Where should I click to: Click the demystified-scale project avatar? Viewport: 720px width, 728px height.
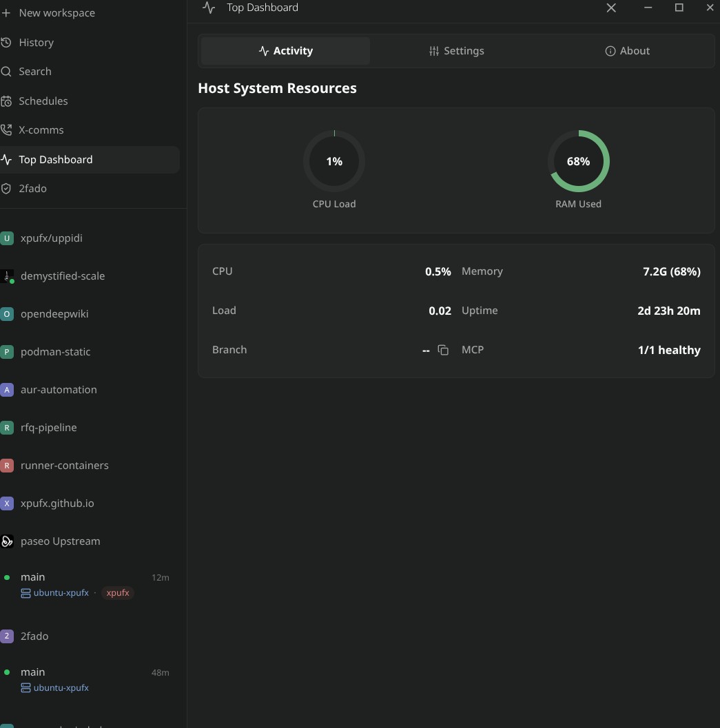[x=6, y=276]
